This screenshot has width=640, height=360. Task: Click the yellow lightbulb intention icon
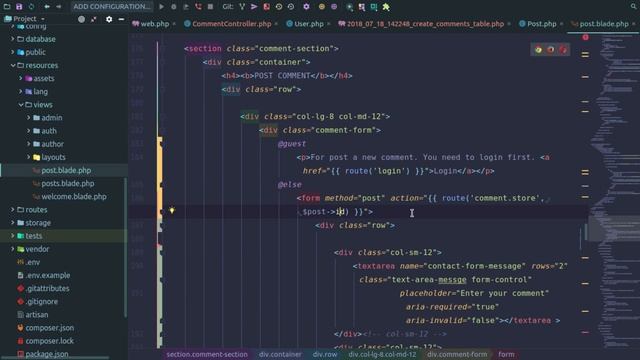pyautogui.click(x=172, y=211)
